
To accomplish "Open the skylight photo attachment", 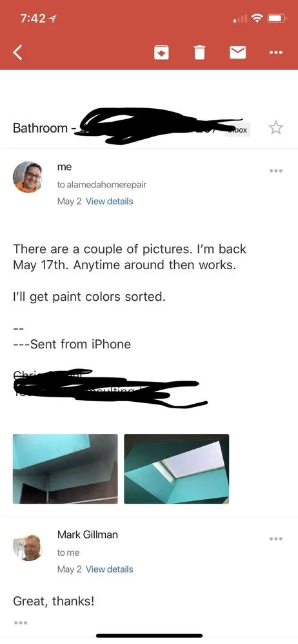I will pos(177,469).
